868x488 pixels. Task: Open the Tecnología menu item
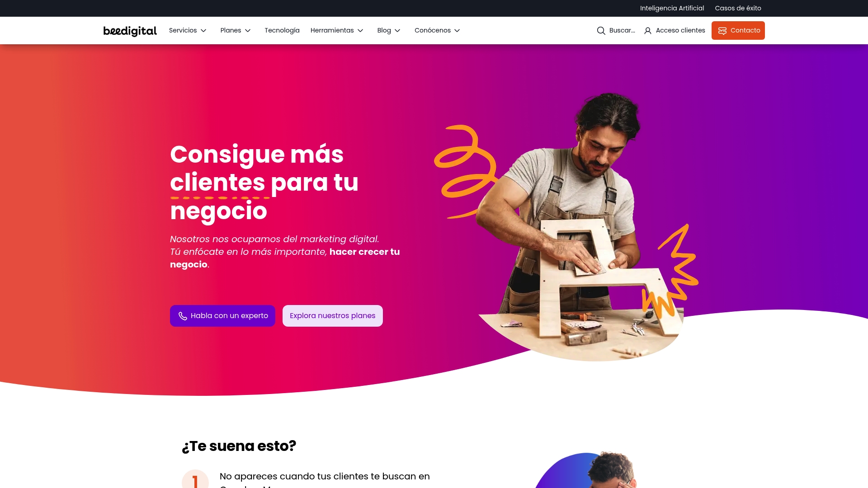point(282,30)
